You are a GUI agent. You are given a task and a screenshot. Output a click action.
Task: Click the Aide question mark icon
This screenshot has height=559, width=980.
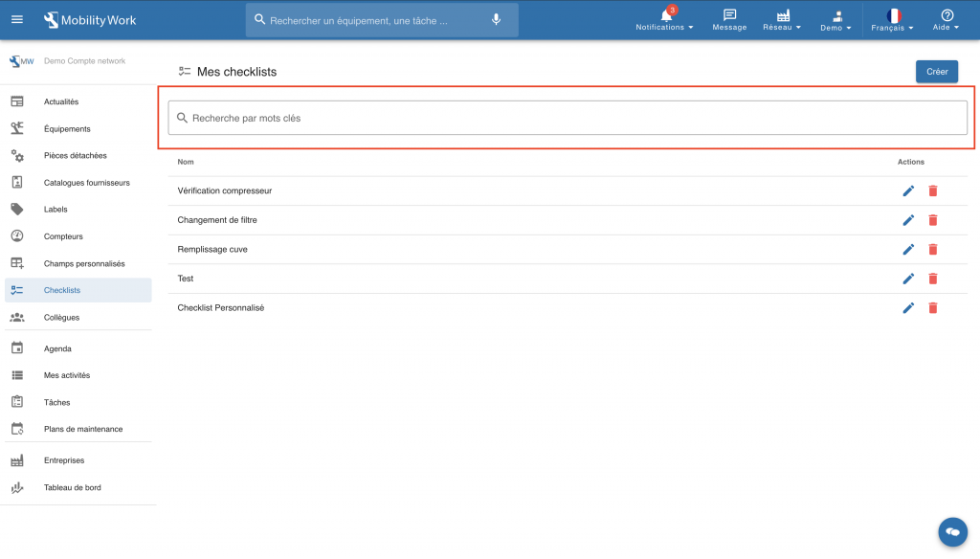click(x=947, y=15)
